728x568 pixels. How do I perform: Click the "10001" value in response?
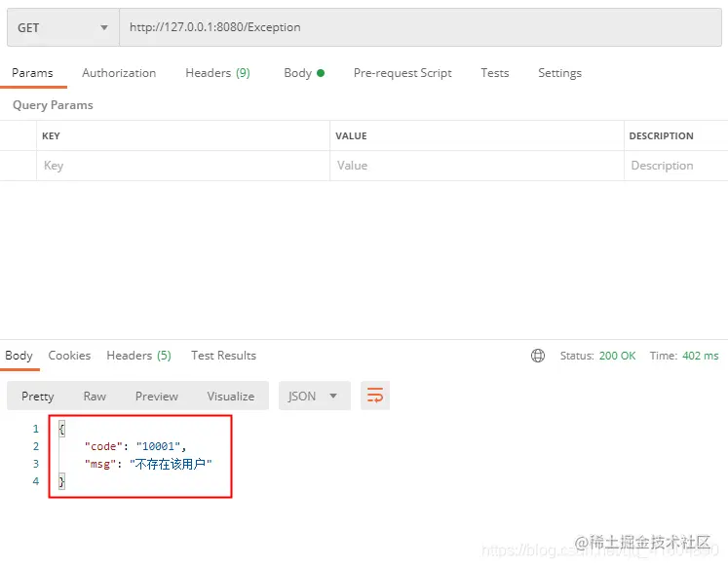tap(158, 446)
